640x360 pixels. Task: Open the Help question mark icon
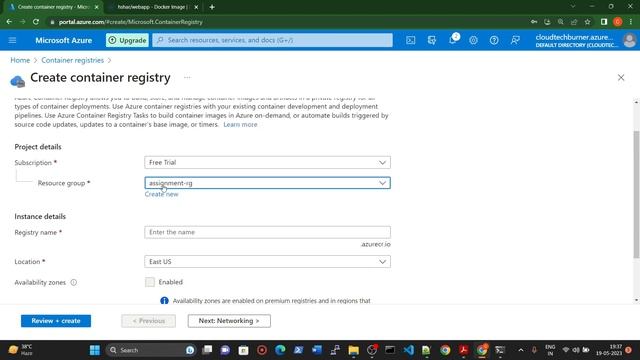coord(494,40)
